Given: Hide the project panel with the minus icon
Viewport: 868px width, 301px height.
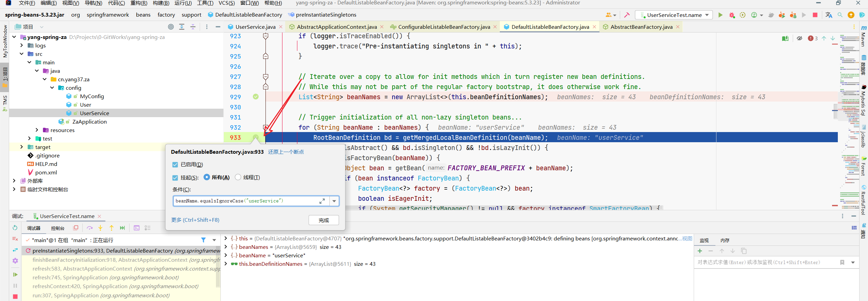Looking at the screenshot, I should tap(218, 27).
